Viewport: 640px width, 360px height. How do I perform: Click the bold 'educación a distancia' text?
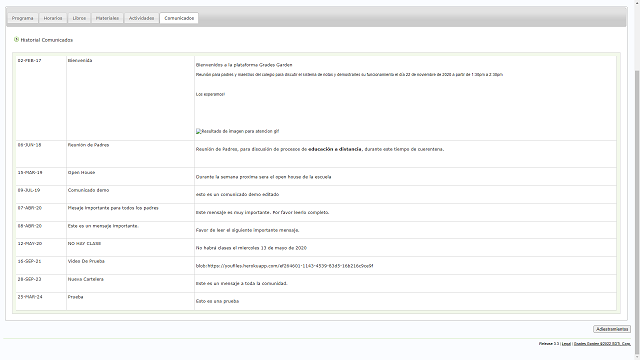coord(335,149)
